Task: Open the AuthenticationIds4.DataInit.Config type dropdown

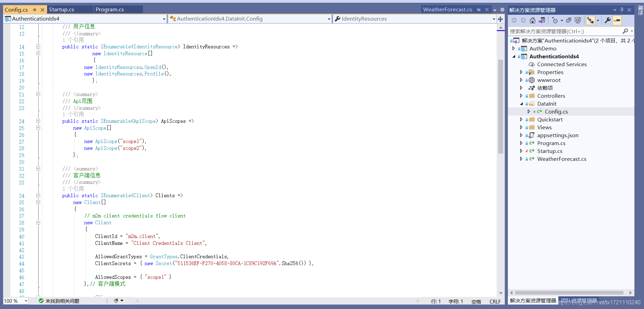Action: 329,19
